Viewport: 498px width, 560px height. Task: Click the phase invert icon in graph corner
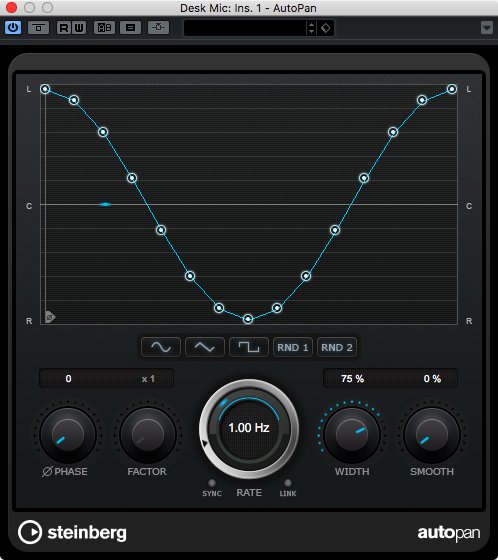point(50,317)
